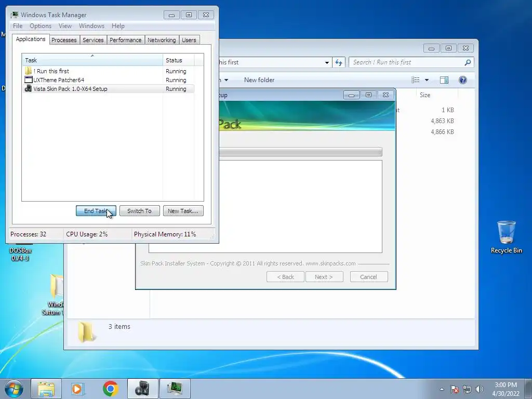Viewport: 532px width, 399px height.
Task: Sort tasks by Task column header
Action: (x=92, y=60)
